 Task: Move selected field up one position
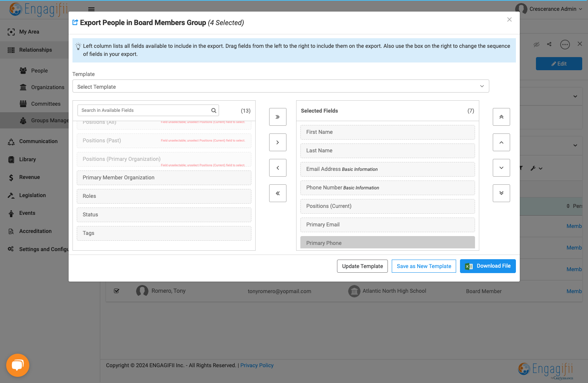coord(501,142)
